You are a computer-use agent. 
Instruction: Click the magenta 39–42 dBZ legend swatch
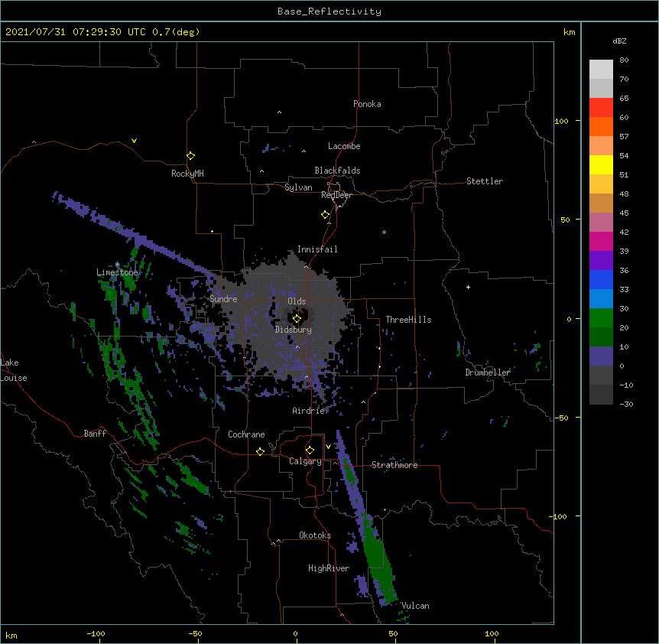pos(601,241)
